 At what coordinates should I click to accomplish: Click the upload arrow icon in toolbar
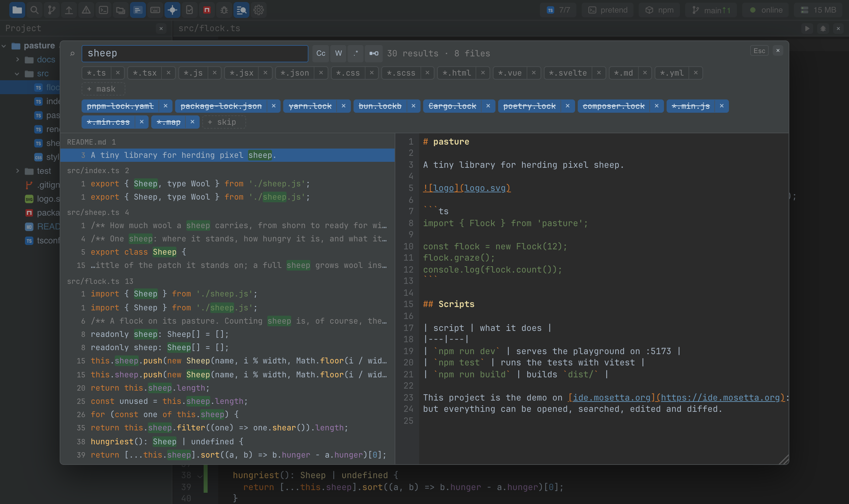click(x=69, y=10)
